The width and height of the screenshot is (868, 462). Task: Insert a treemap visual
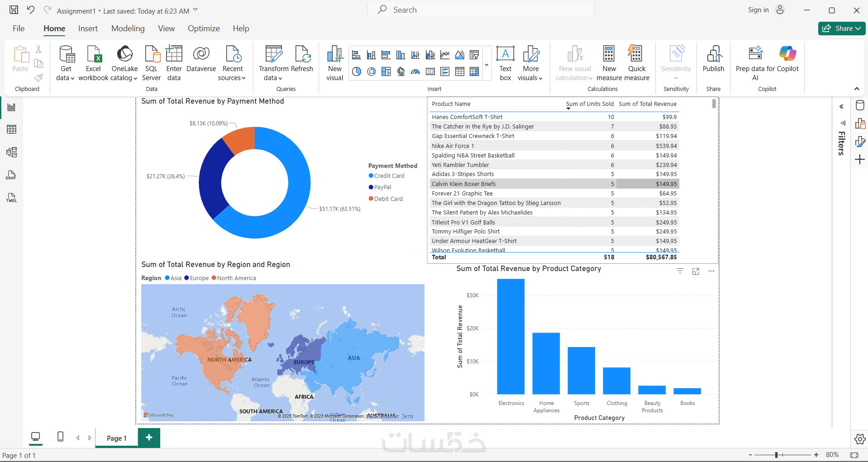pos(386,71)
